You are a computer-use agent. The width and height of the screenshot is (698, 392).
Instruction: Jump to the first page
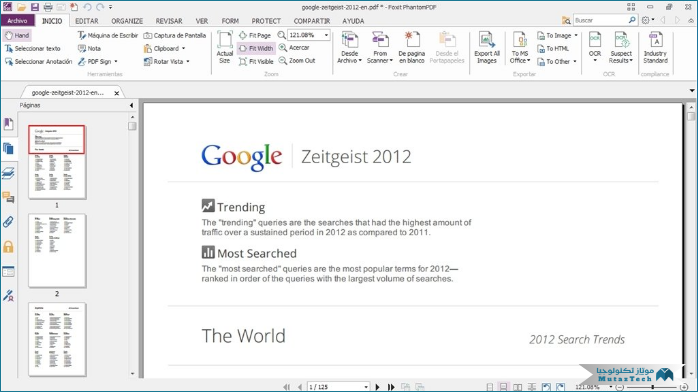click(287, 387)
